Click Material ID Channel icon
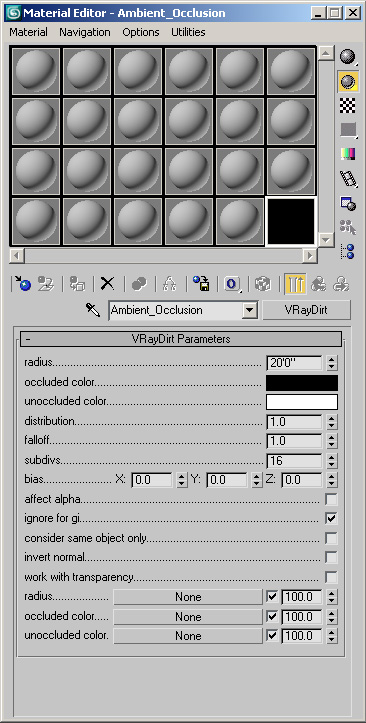The width and height of the screenshot is (366, 723). point(232,284)
